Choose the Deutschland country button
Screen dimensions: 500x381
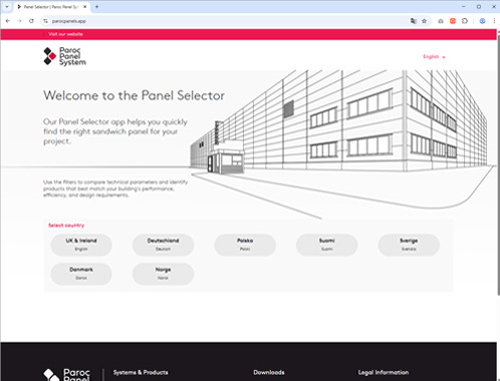[x=163, y=245]
